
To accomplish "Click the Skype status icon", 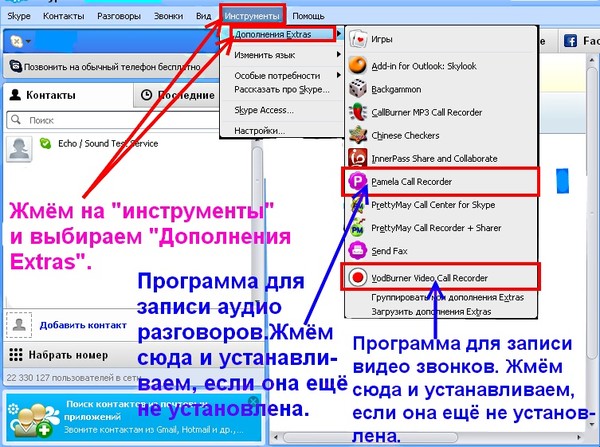I will coord(16,41).
